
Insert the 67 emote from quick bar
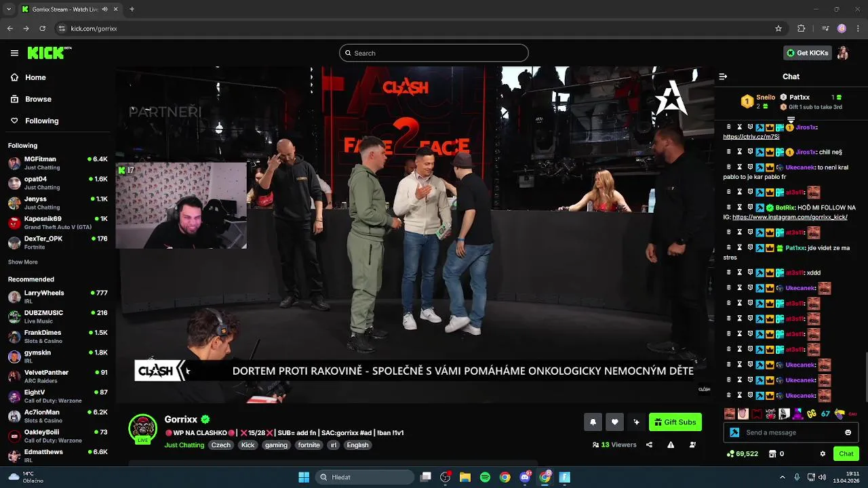point(825,413)
